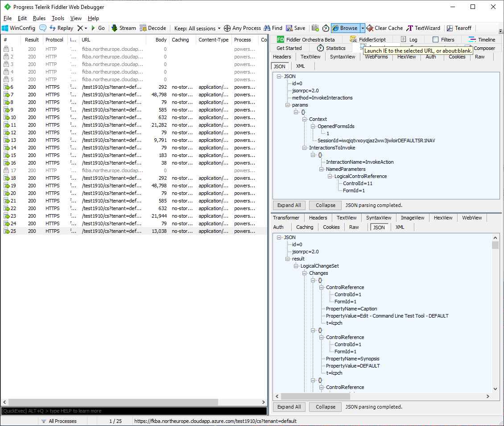Click the comment bubble toolbar icon
The width and height of the screenshot is (504, 426).
pyautogui.click(x=43, y=28)
